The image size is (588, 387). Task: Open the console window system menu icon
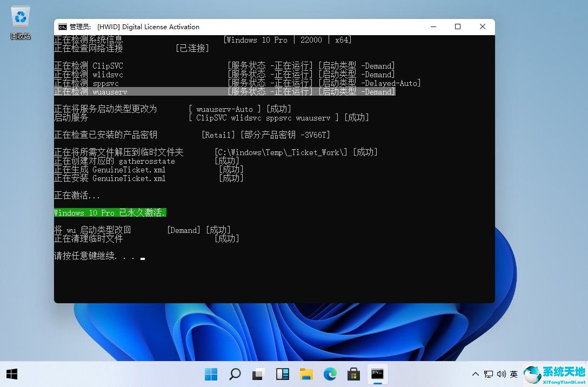point(62,26)
